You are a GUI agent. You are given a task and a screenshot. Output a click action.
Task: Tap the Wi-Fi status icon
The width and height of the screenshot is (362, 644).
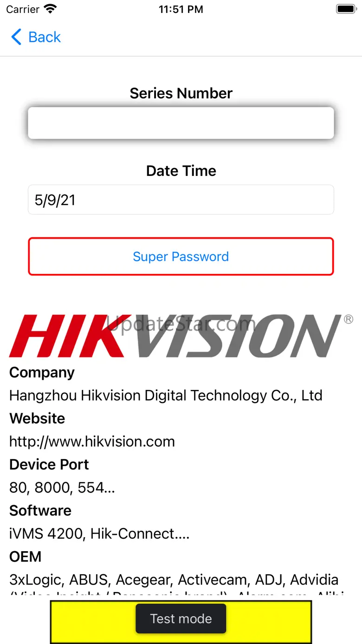pyautogui.click(x=50, y=9)
